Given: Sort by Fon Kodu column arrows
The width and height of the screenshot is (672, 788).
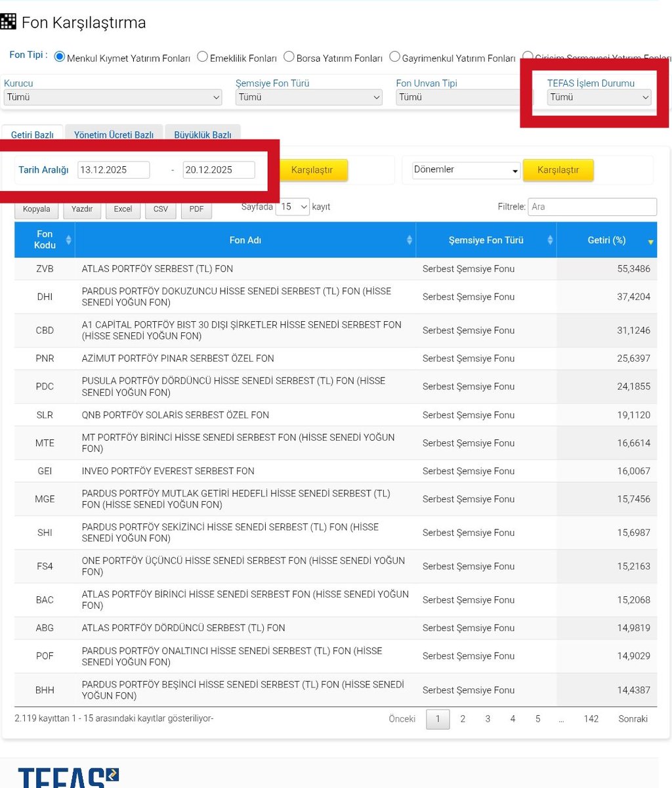Looking at the screenshot, I should point(69,240).
